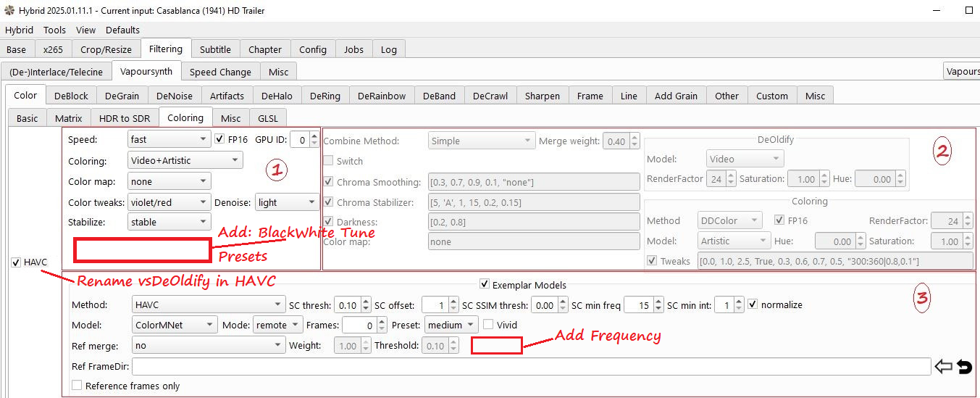Toggle the FP16 checkbox next to Speed
The width and height of the screenshot is (980, 398).
[x=221, y=138]
